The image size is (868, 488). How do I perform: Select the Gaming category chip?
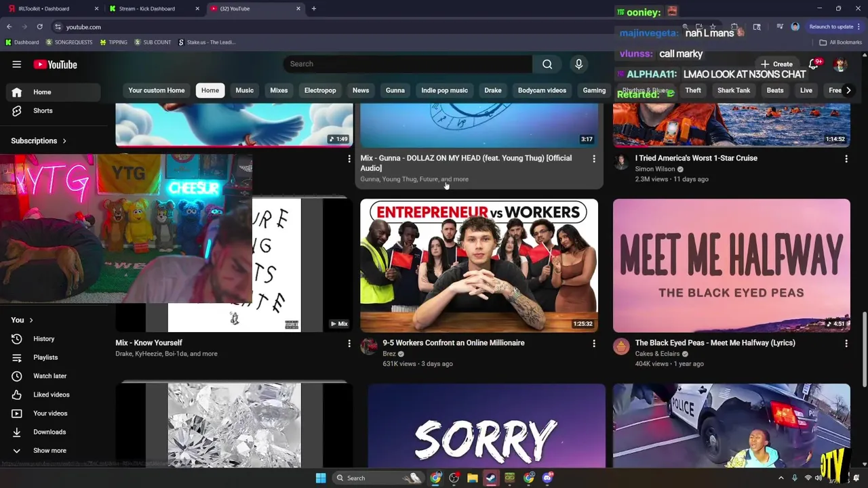click(x=594, y=90)
